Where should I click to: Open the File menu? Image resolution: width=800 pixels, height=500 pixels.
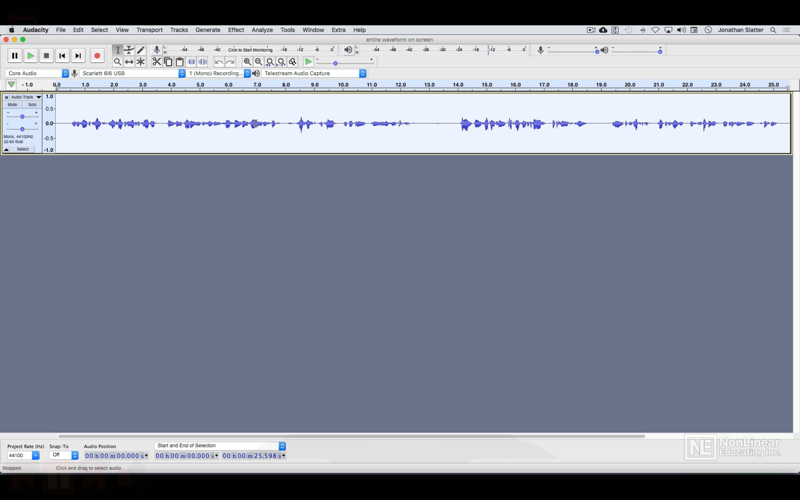[60, 30]
